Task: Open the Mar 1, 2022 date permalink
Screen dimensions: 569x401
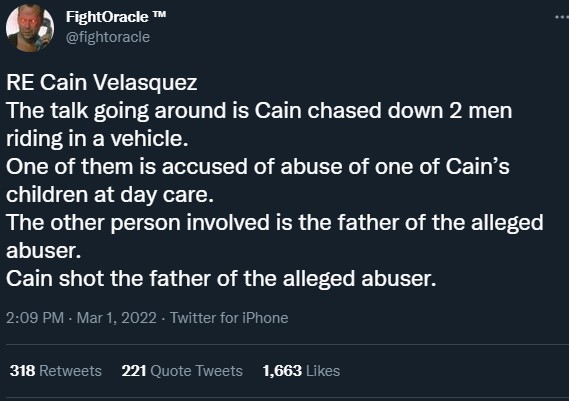Action: click(x=116, y=318)
